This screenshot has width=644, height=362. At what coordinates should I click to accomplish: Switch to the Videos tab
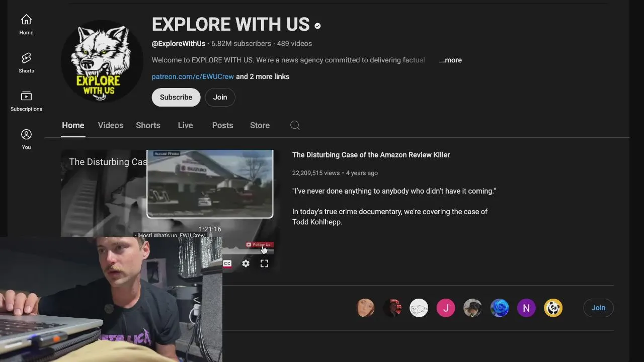point(111,125)
